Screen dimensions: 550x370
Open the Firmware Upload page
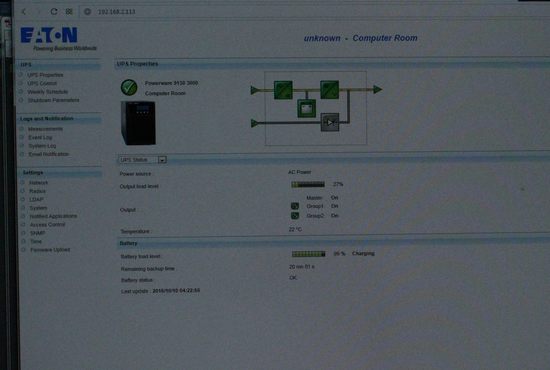tap(50, 250)
